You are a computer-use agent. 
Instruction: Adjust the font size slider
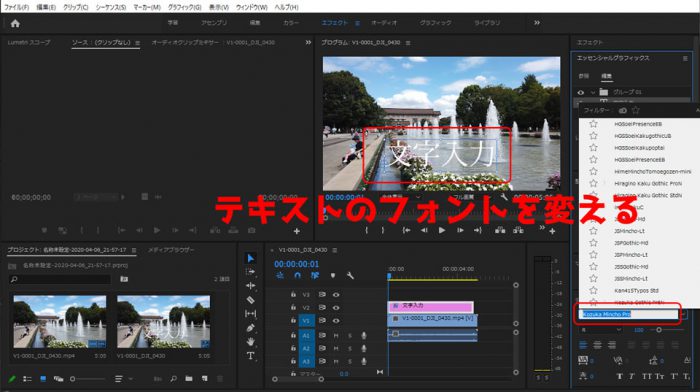point(659,330)
